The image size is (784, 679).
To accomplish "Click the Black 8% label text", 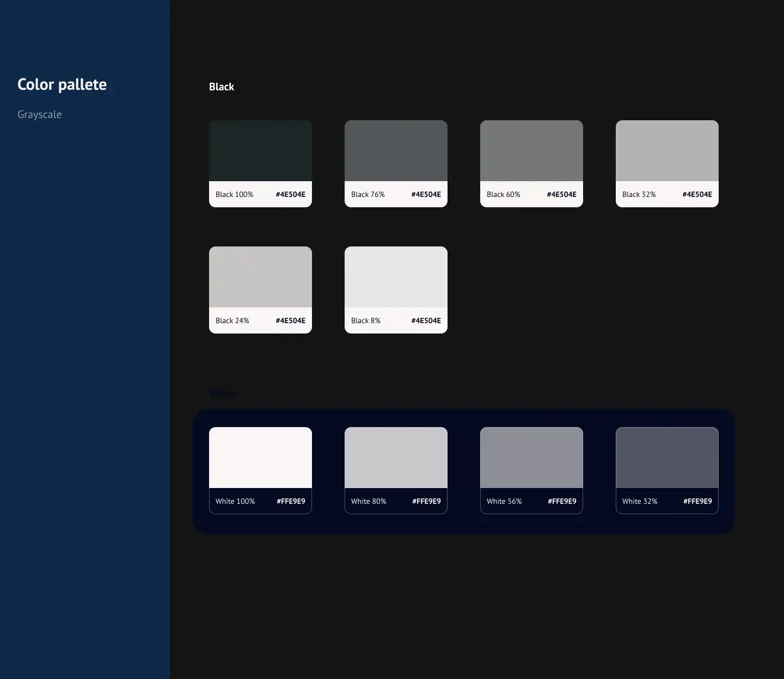I will pyautogui.click(x=366, y=320).
